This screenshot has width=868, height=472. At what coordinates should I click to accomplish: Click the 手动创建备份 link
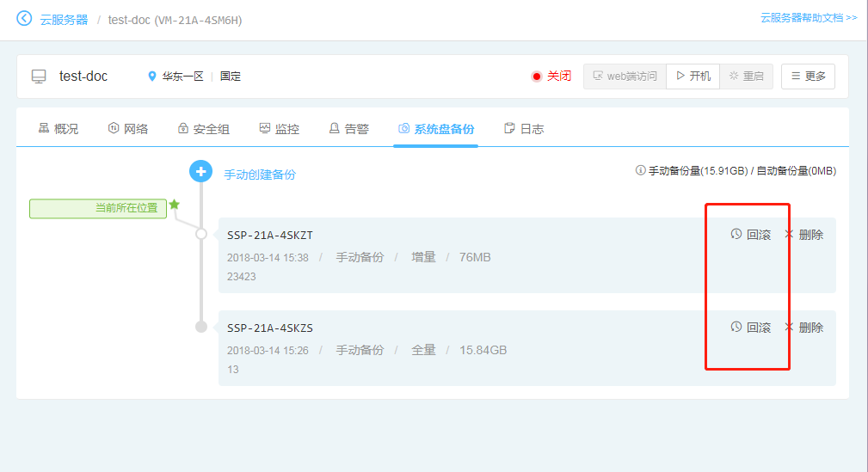tap(260, 175)
